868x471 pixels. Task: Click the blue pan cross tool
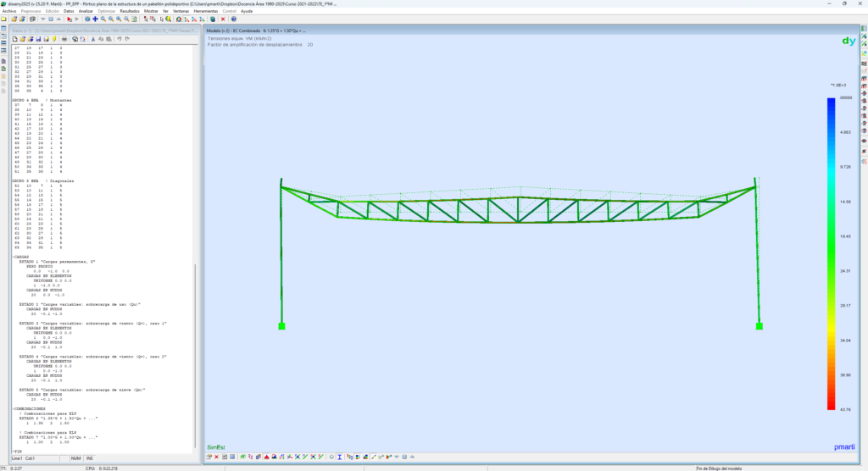(95, 19)
